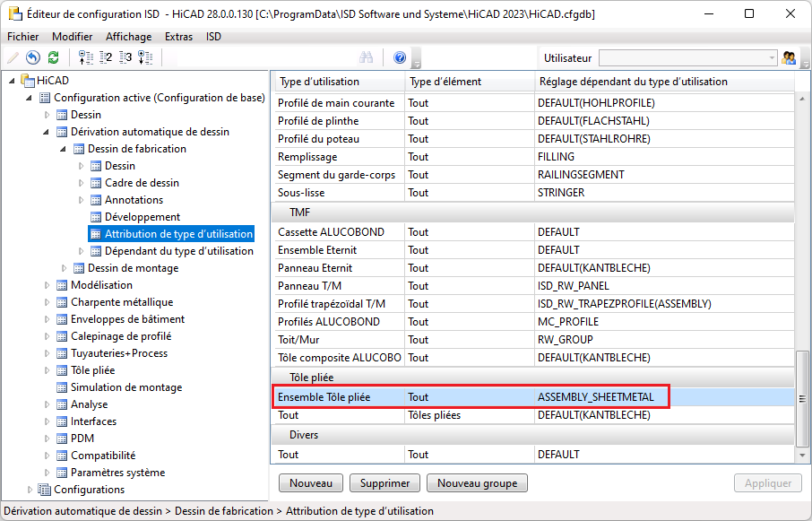This screenshot has width=812, height=521.
Task: Click the Divers group header
Action: [x=533, y=435]
